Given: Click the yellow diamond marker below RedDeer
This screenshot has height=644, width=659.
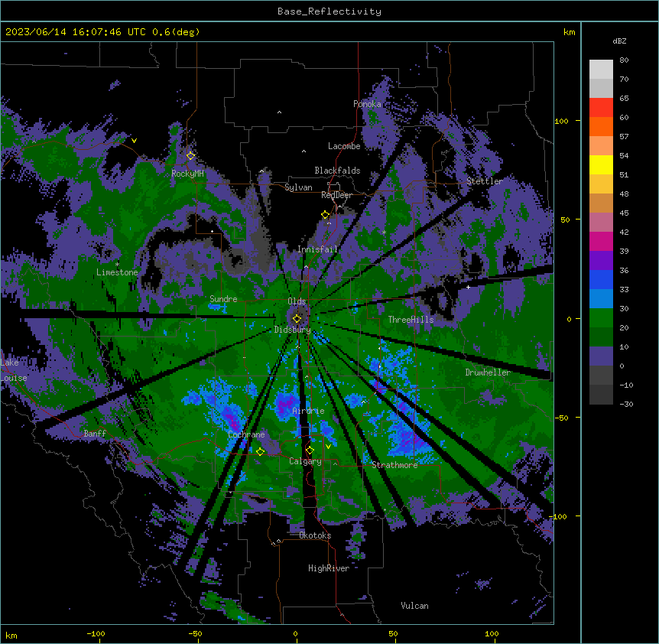Looking at the screenshot, I should pos(325,215).
